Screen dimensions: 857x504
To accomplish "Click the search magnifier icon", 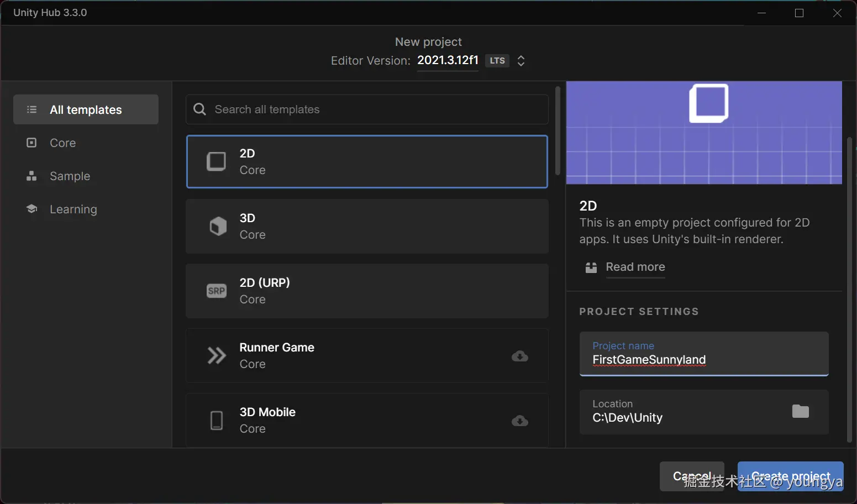I will click(x=199, y=109).
